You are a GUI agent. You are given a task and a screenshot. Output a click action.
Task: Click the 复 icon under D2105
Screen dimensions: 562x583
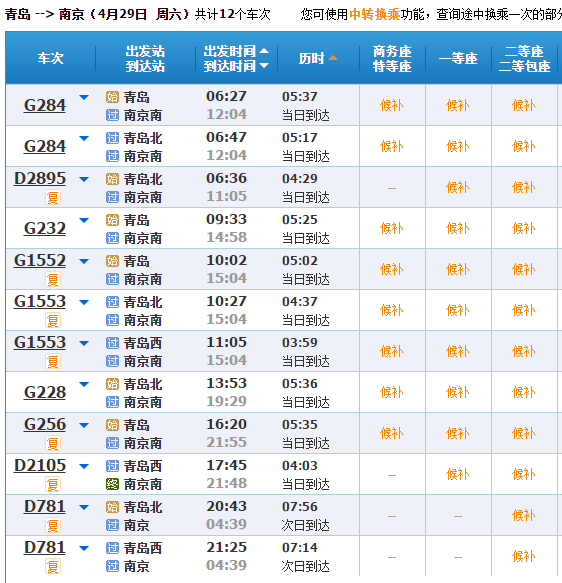point(52,484)
